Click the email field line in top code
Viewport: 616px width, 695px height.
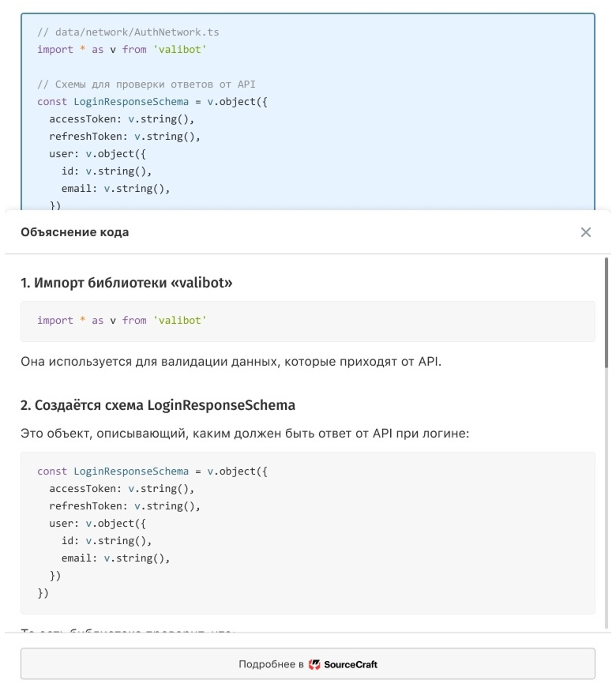tap(115, 189)
